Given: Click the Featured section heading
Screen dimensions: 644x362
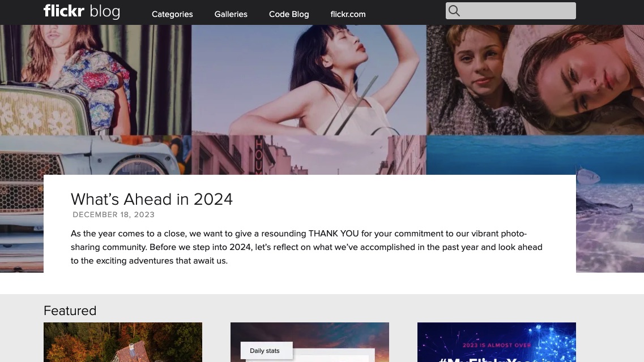Looking at the screenshot, I should click(x=70, y=311).
